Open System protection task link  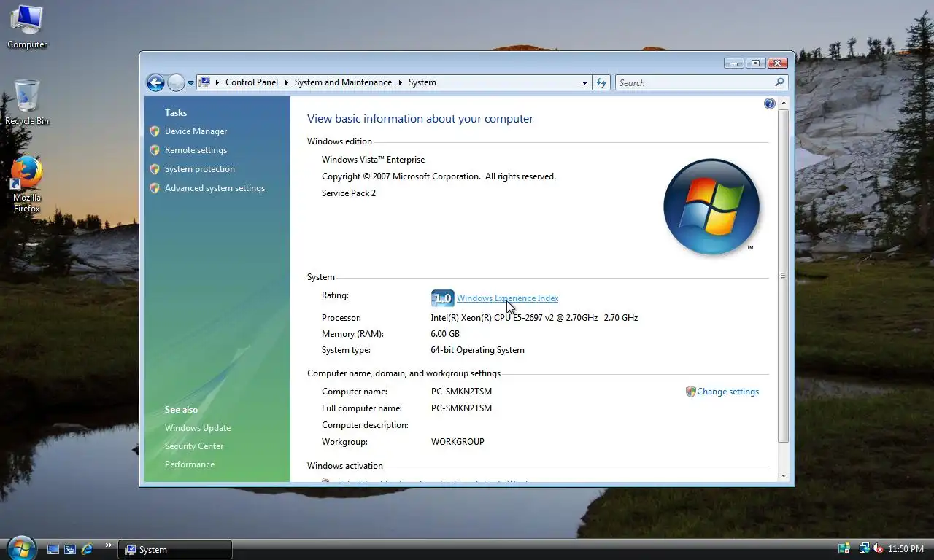pyautogui.click(x=199, y=169)
